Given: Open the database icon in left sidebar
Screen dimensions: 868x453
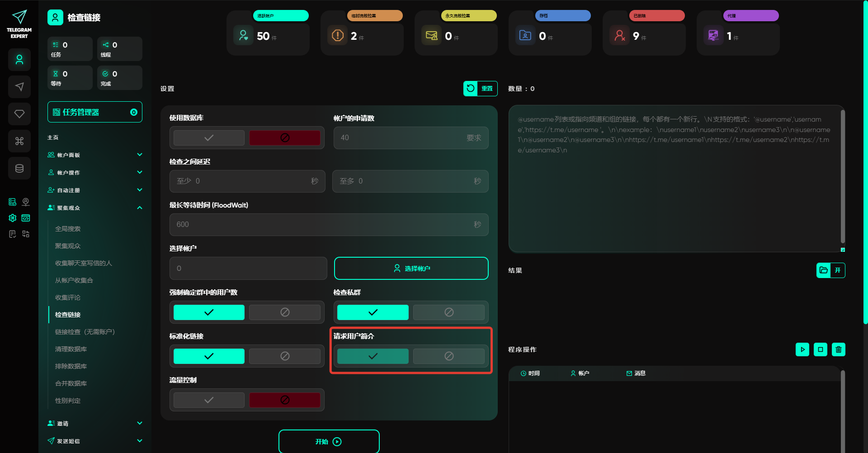Looking at the screenshot, I should pyautogui.click(x=19, y=169).
